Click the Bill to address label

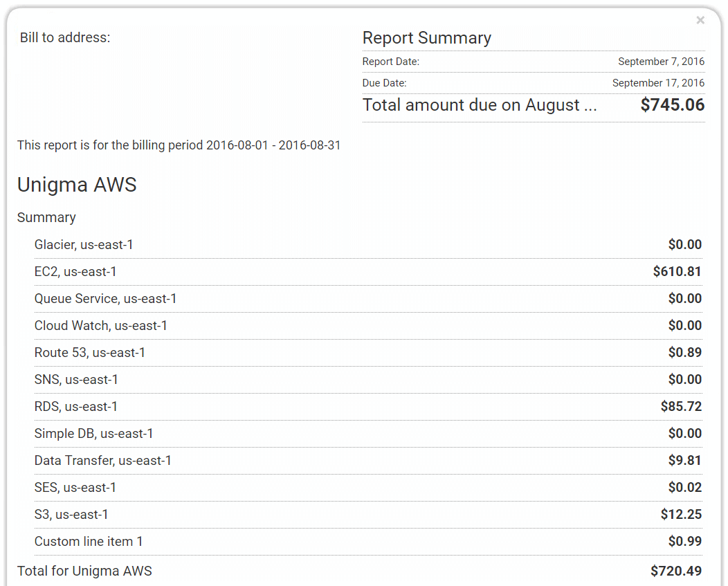(x=65, y=37)
